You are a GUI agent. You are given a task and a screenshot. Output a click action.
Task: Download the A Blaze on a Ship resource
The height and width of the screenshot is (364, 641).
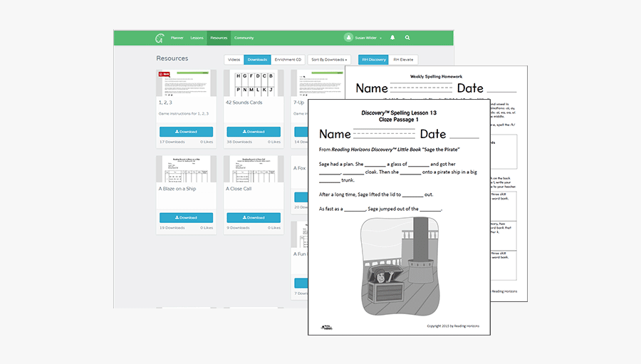point(186,217)
